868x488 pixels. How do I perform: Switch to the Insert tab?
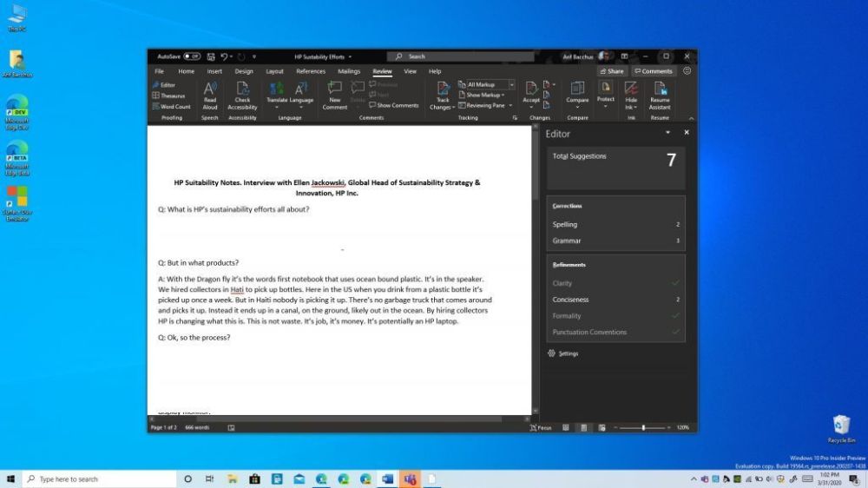(x=214, y=71)
